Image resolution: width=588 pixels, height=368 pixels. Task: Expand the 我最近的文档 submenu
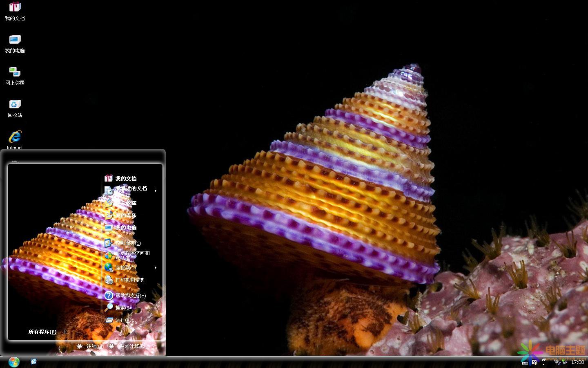coord(130,191)
